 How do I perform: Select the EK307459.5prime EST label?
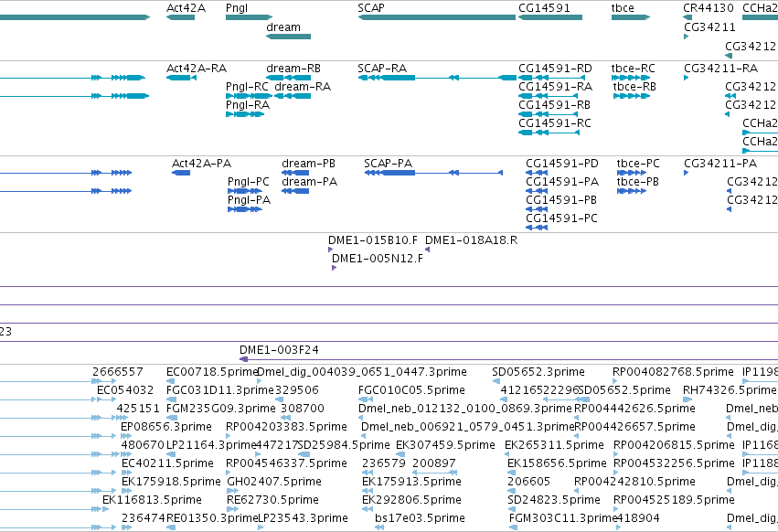pos(445,445)
